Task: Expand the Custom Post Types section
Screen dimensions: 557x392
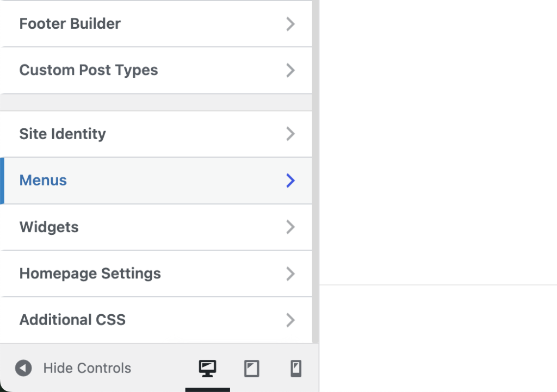Action: [x=290, y=70]
